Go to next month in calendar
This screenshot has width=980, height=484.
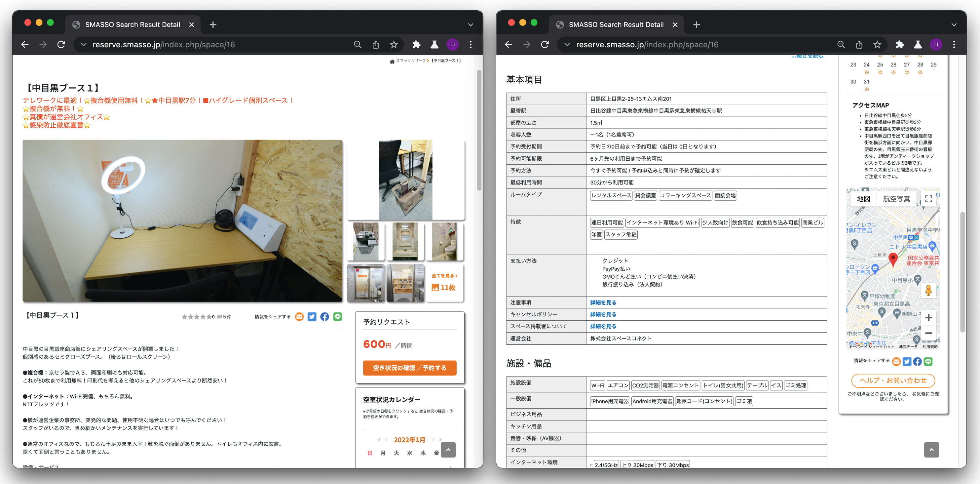(433, 439)
